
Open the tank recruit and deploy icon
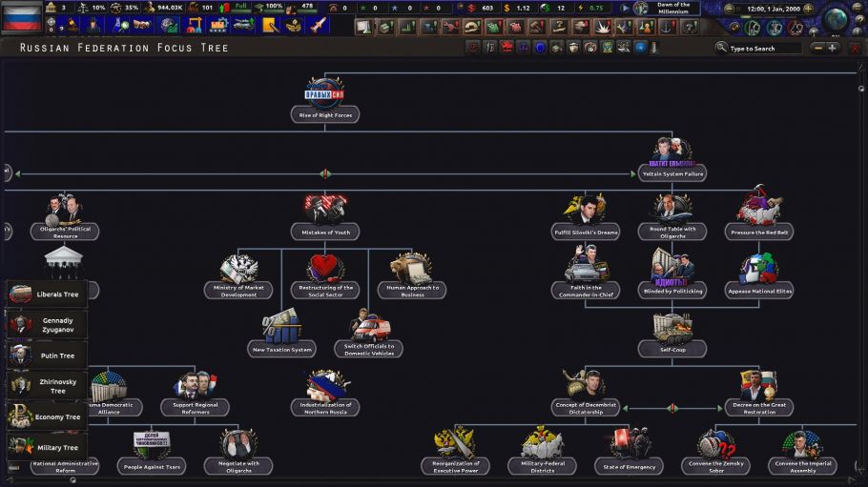244,25
